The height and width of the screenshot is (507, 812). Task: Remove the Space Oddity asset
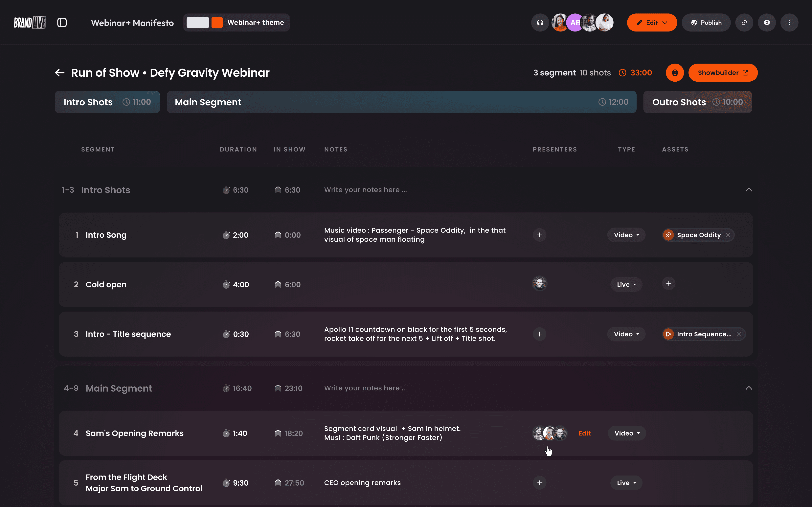coord(728,235)
